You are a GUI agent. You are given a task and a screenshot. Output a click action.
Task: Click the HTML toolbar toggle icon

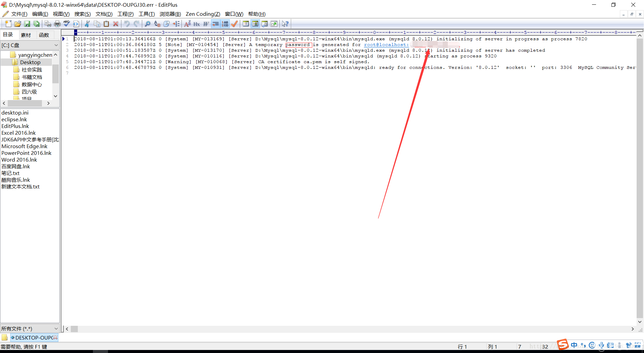coord(76,24)
